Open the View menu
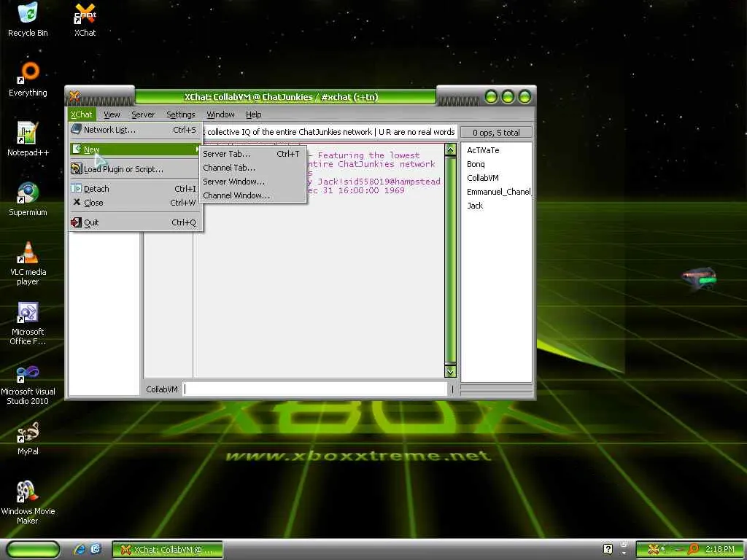This screenshot has height=560, width=747. point(112,114)
